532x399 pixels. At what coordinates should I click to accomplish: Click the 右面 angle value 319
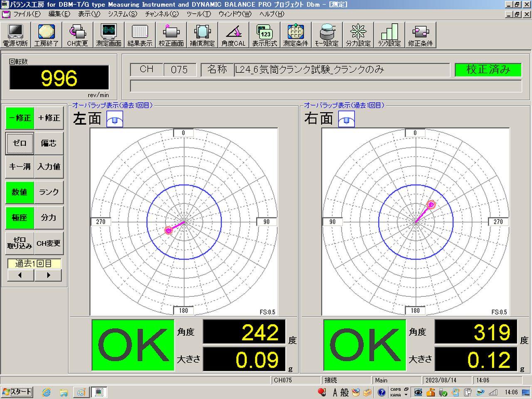click(476, 332)
